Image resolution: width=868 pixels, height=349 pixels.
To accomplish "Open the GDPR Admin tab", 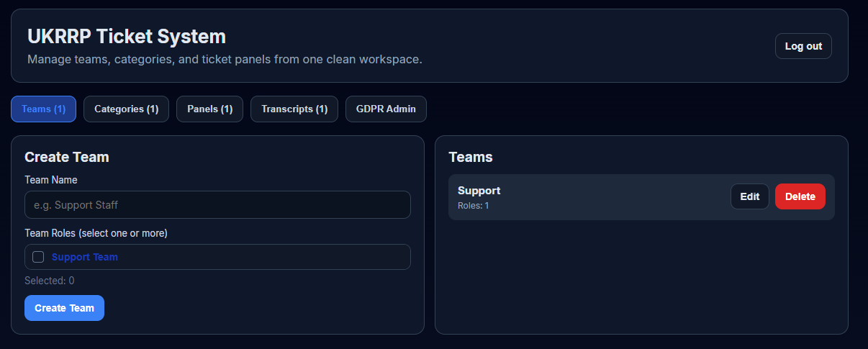I will (386, 109).
